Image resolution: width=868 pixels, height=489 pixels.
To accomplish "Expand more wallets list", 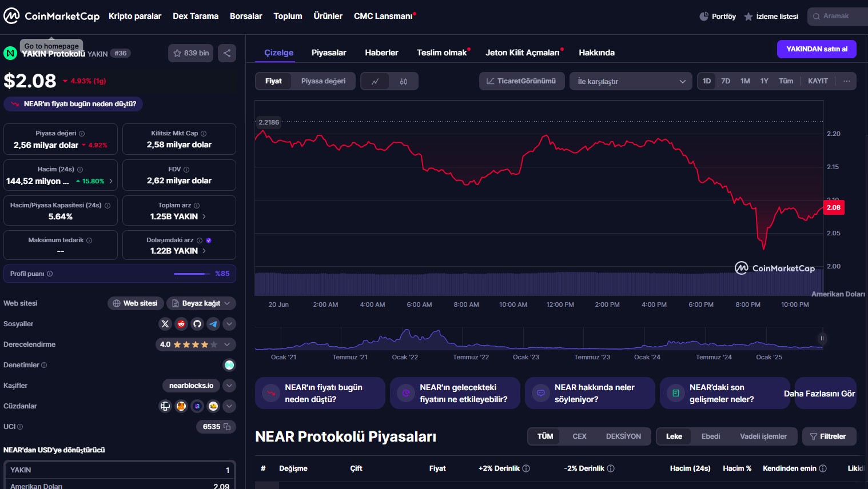I will 229,406.
